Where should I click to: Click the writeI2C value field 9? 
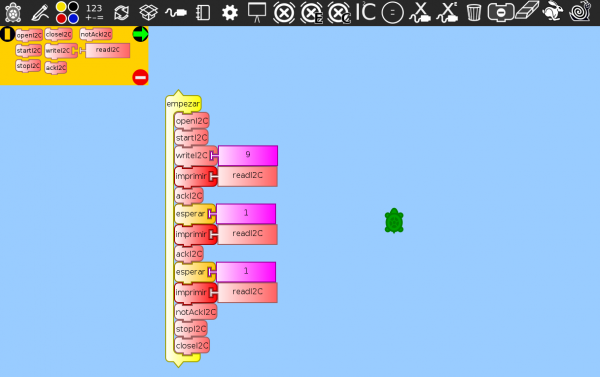tap(248, 155)
